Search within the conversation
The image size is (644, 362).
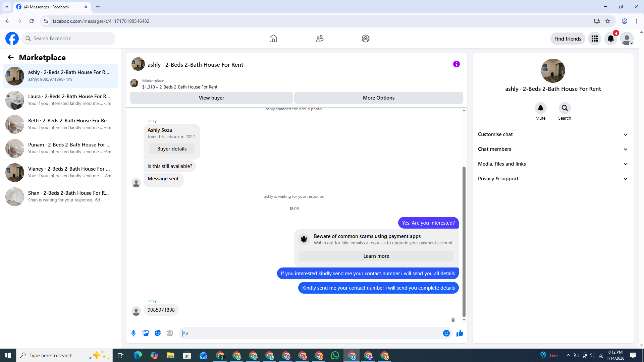[x=565, y=108]
